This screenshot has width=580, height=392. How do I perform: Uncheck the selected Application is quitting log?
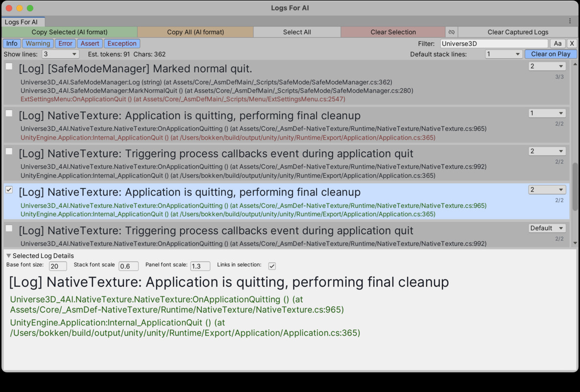point(9,190)
